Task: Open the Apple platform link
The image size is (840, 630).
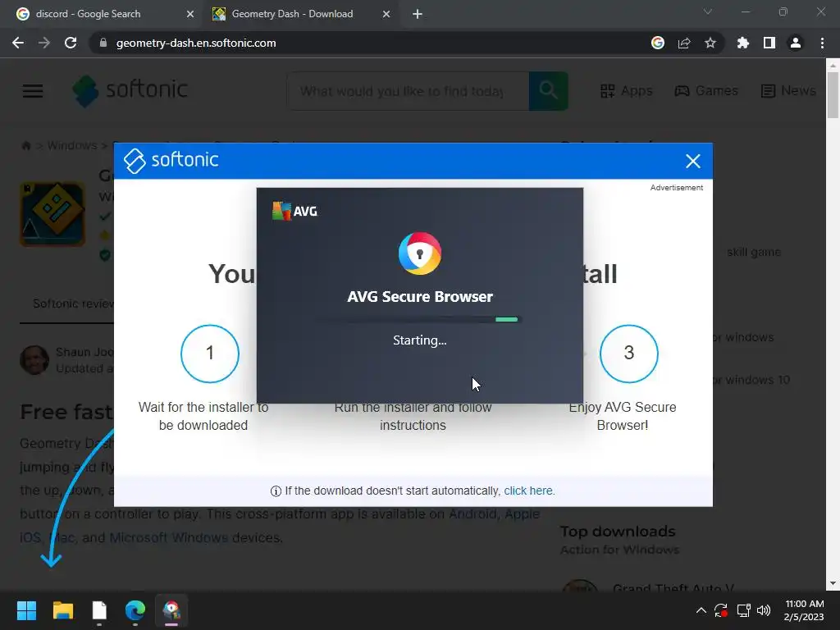Action: point(522,514)
